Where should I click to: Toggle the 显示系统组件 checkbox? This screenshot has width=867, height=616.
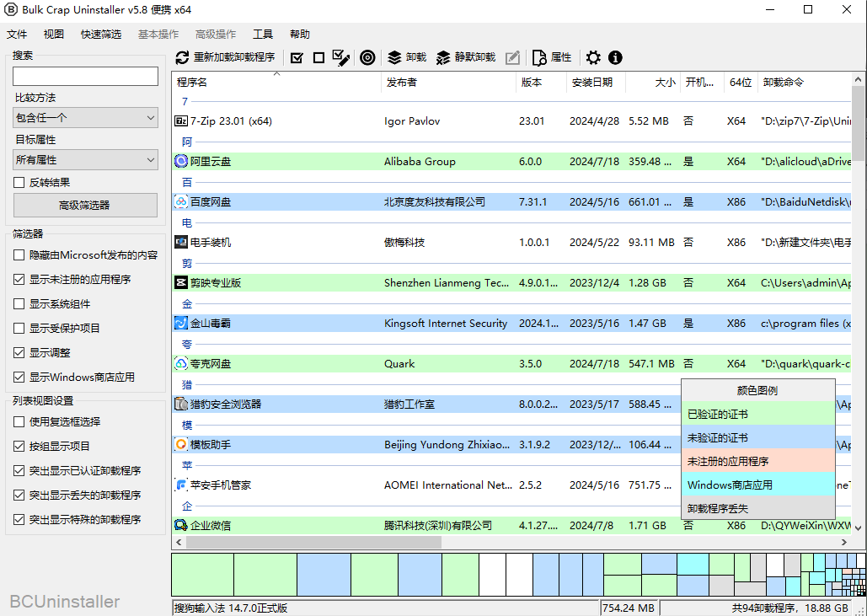pyautogui.click(x=19, y=303)
